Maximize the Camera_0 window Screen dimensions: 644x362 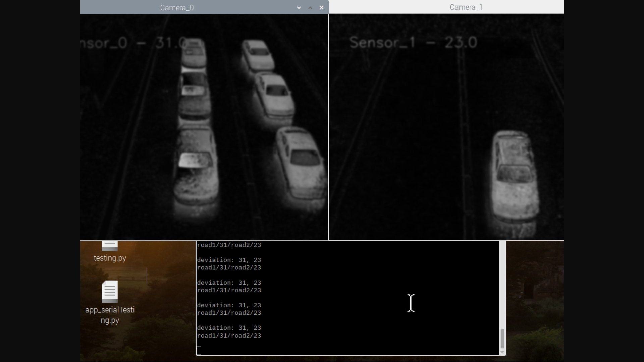tap(310, 7)
